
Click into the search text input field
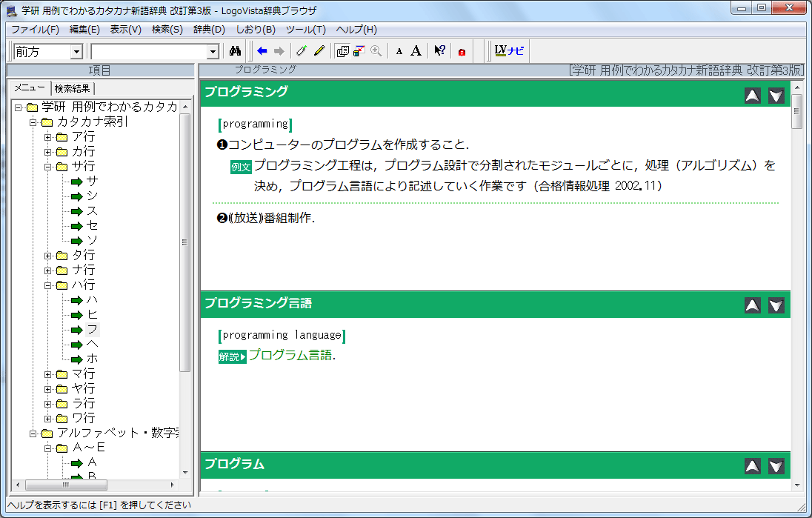tap(148, 51)
